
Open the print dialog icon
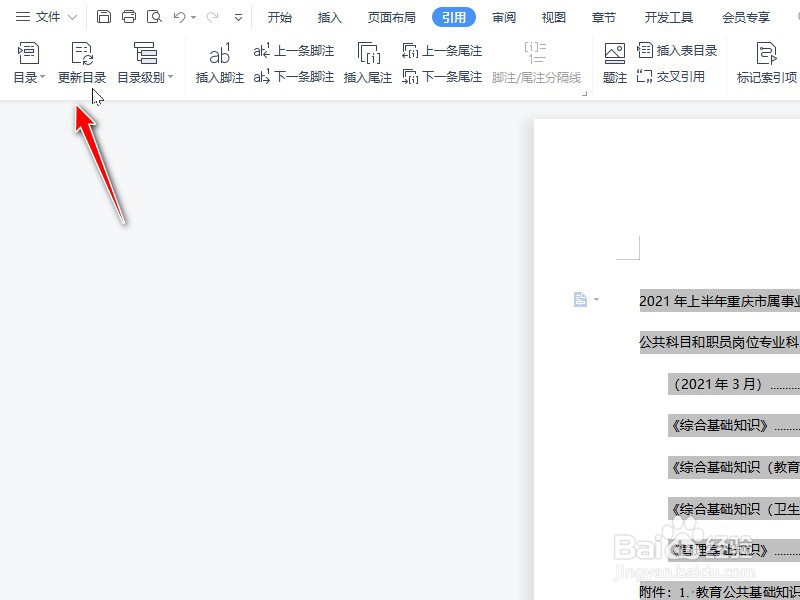[x=129, y=16]
